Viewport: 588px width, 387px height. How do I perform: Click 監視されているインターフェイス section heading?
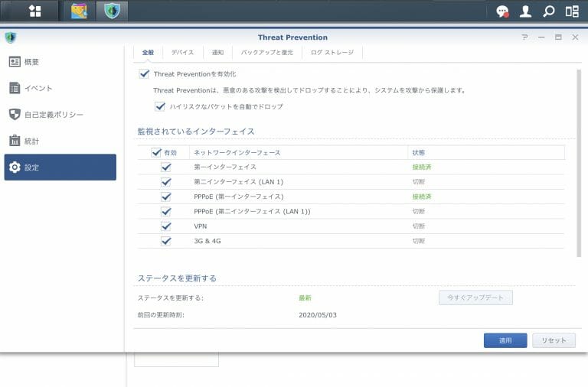196,132
